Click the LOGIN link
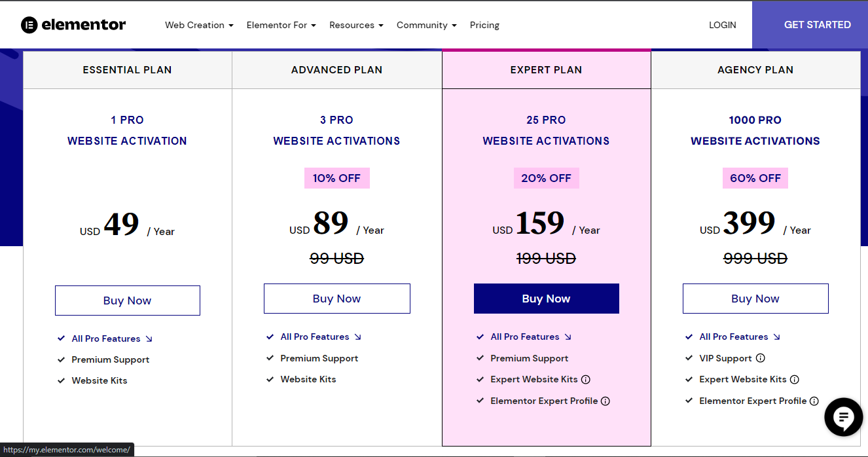The width and height of the screenshot is (868, 457). 723,25
